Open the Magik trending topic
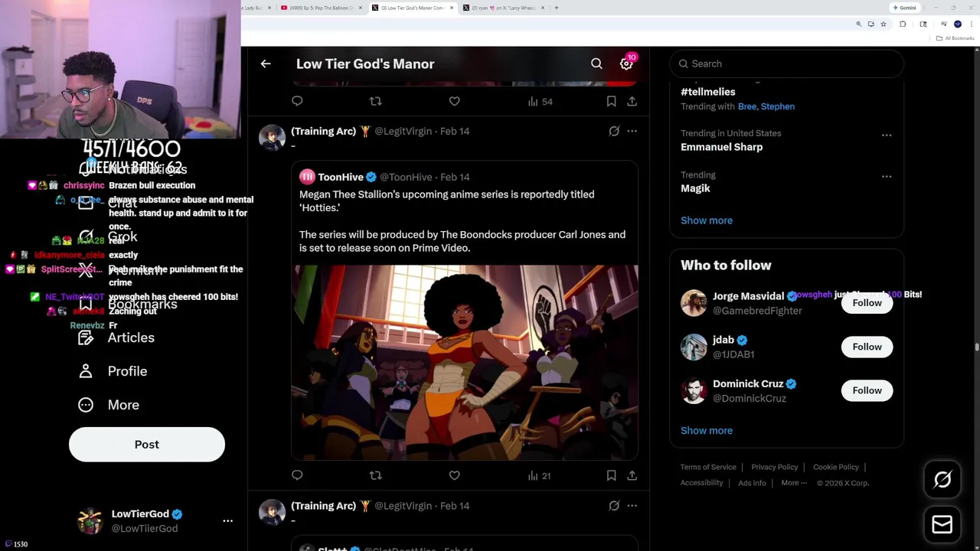This screenshot has height=551, width=980. coord(695,188)
